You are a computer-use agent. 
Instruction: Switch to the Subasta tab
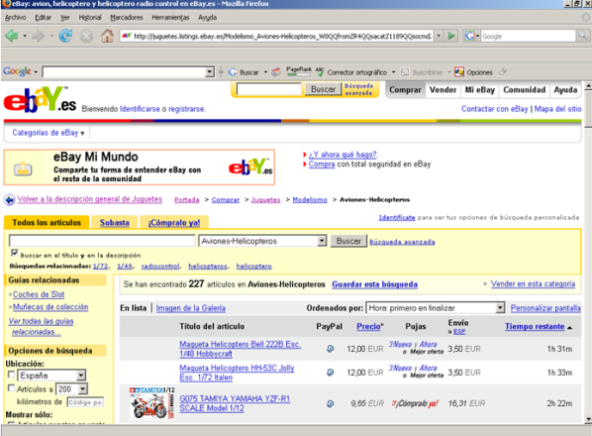point(114,223)
